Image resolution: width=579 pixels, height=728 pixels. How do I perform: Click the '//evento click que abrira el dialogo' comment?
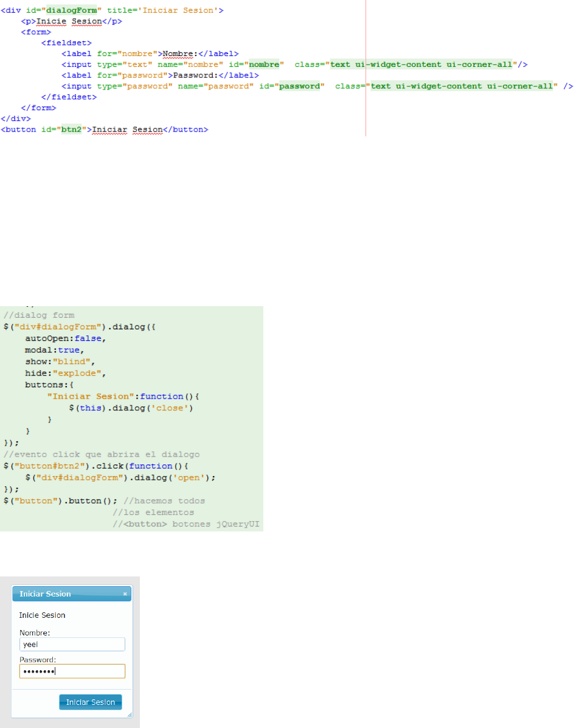click(102, 455)
